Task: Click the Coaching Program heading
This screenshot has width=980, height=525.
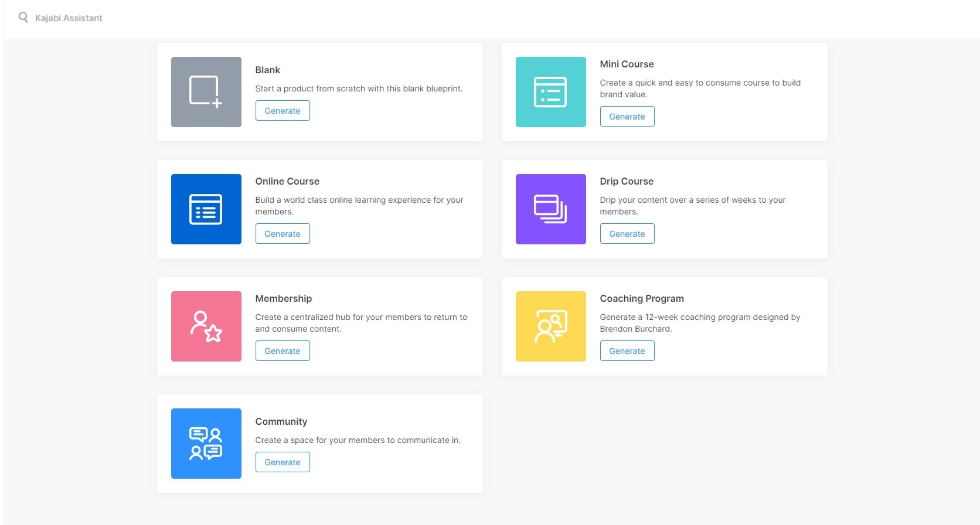Action: (641, 299)
